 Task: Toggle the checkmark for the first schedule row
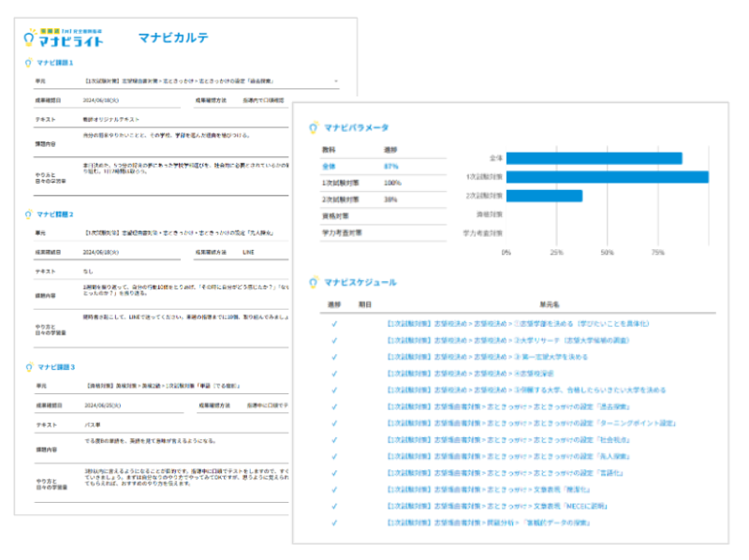pyautogui.click(x=334, y=324)
